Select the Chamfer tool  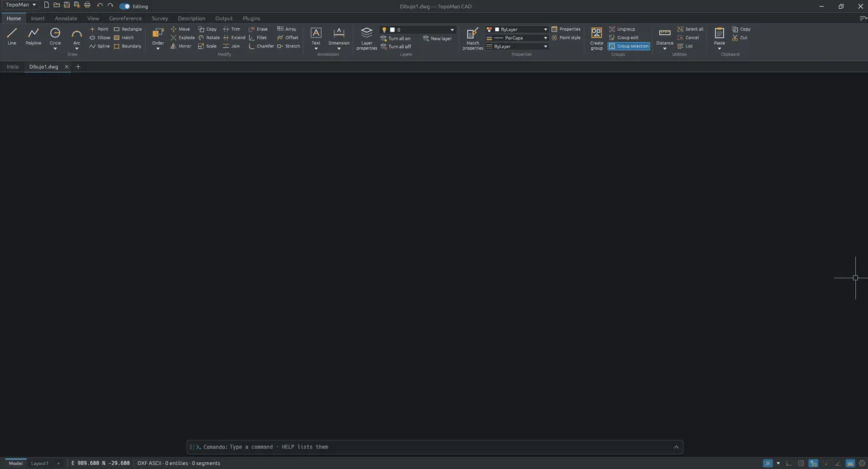point(261,46)
